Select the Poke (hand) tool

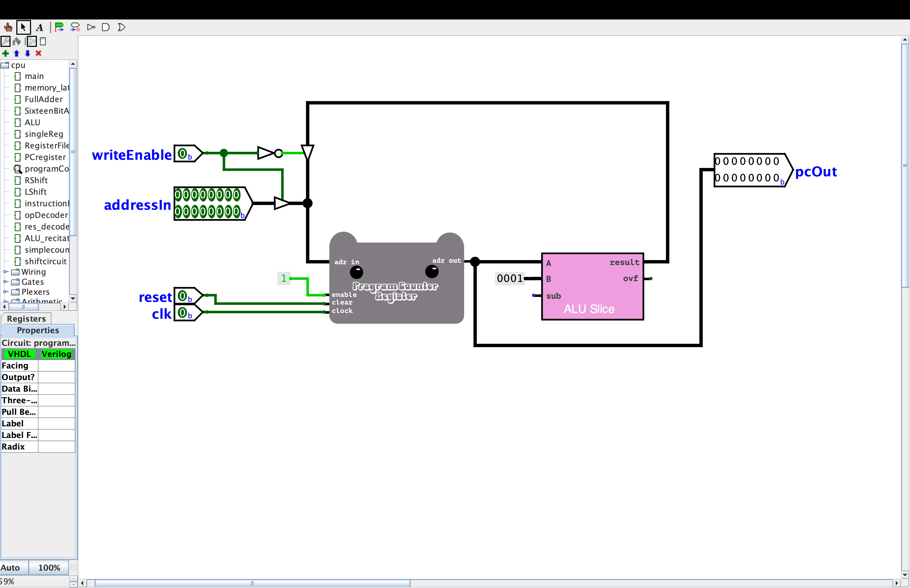point(8,27)
